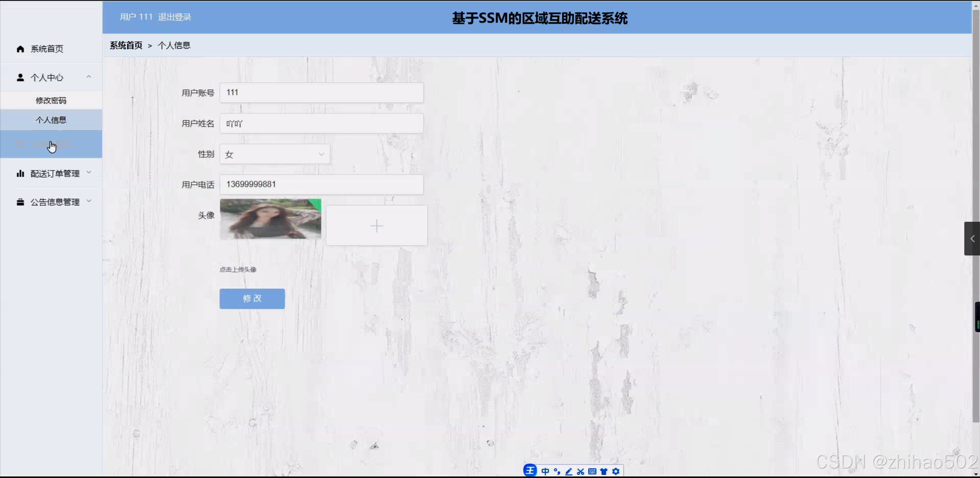Toggle the IME punctuation mode
Viewport: 980px width, 478px height.
557,471
